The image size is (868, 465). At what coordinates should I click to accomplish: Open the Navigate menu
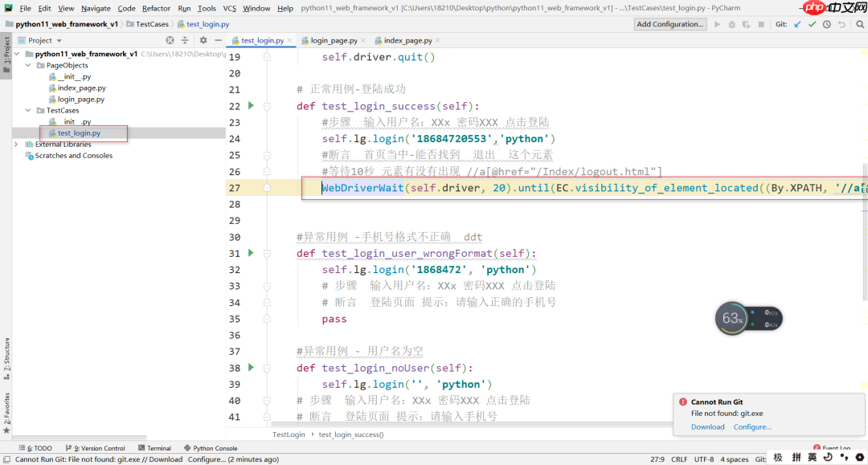coord(96,8)
